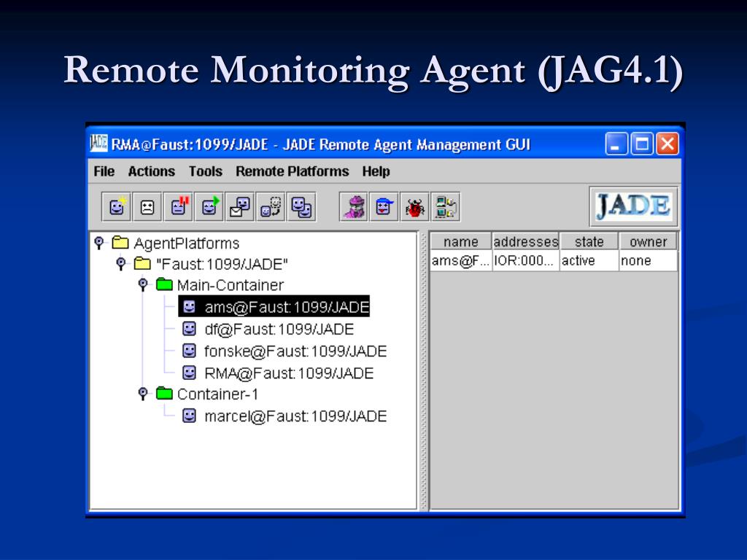Screen dimensions: 747x560
Task: Click the Main-Container green folder icon
Action: (164, 285)
